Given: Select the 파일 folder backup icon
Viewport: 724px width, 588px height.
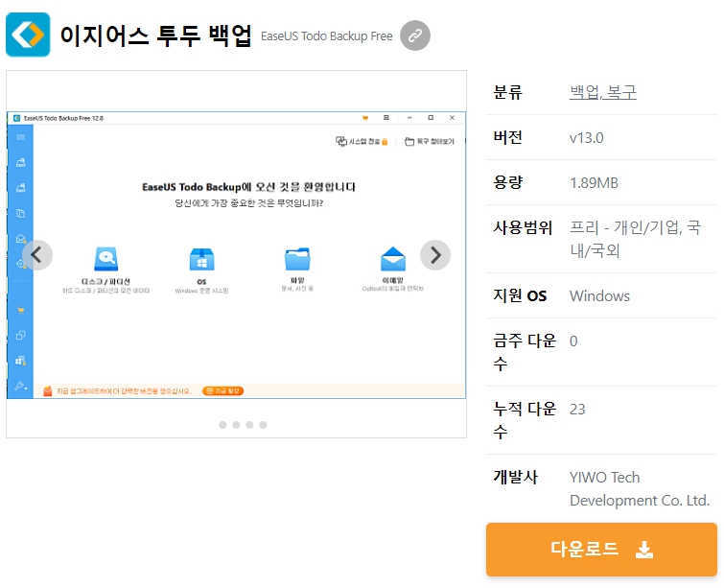Looking at the screenshot, I should (x=297, y=259).
